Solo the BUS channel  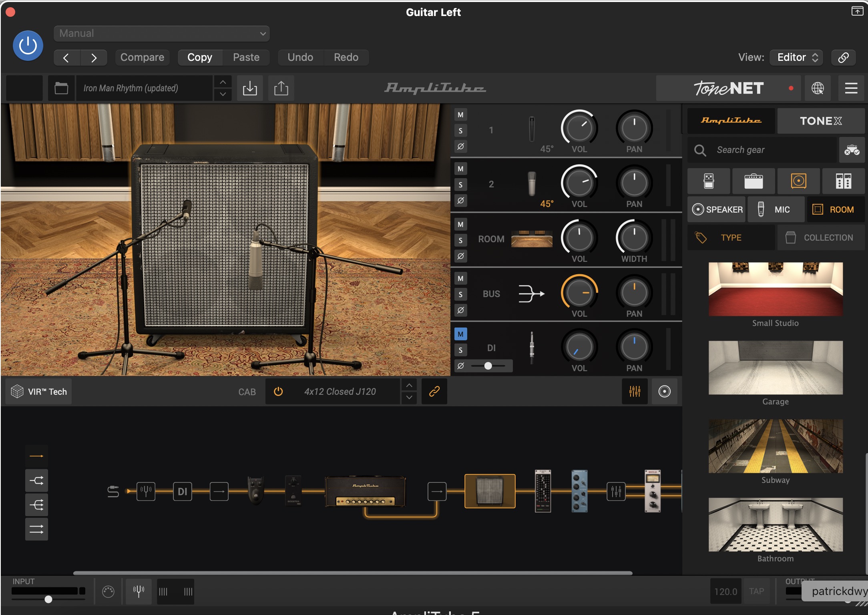[460, 295]
